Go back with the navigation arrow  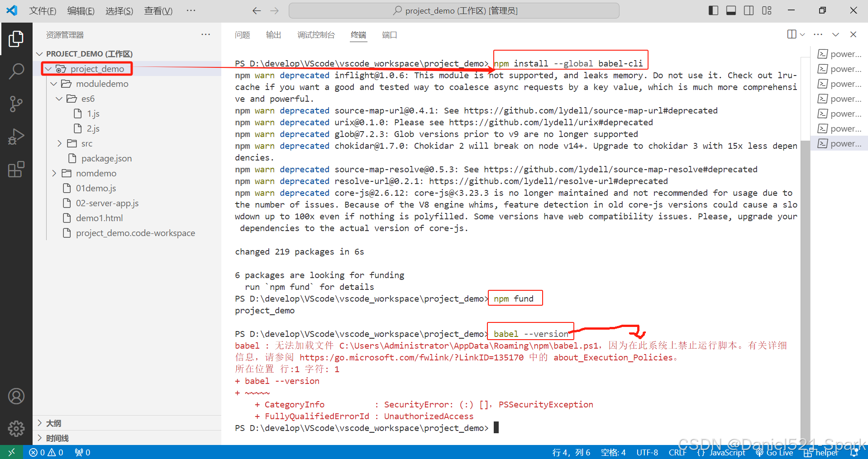257,10
